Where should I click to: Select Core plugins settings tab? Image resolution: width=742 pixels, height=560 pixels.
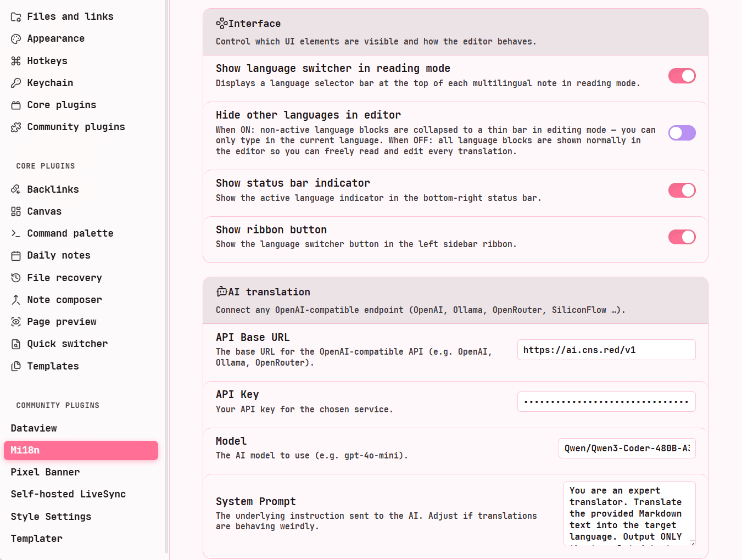(81, 105)
